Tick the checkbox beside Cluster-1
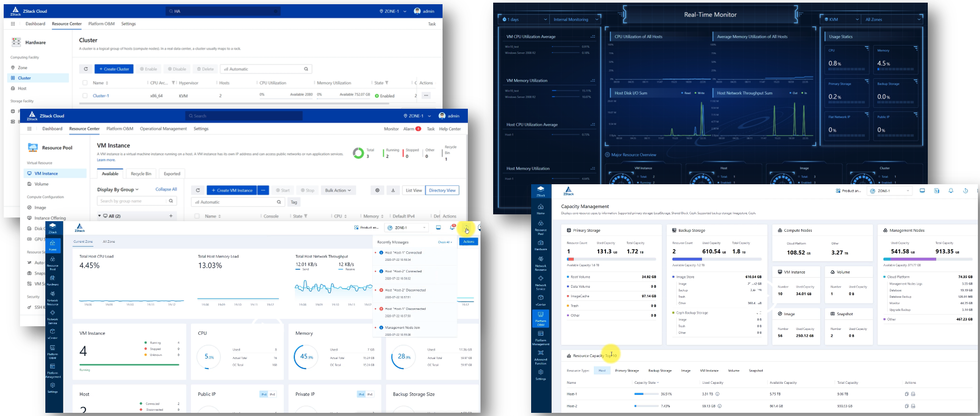Viewport: 980px width, 416px height. pos(85,96)
